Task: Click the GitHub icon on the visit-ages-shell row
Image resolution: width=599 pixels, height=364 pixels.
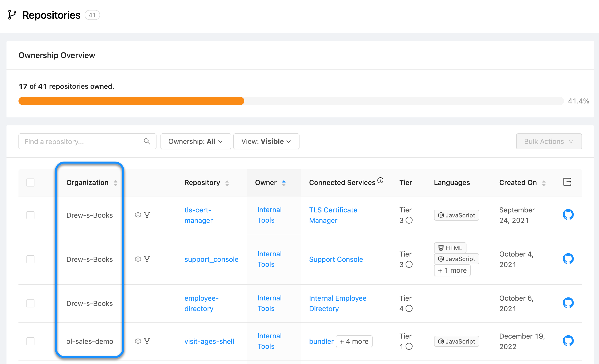Action: [x=568, y=341]
